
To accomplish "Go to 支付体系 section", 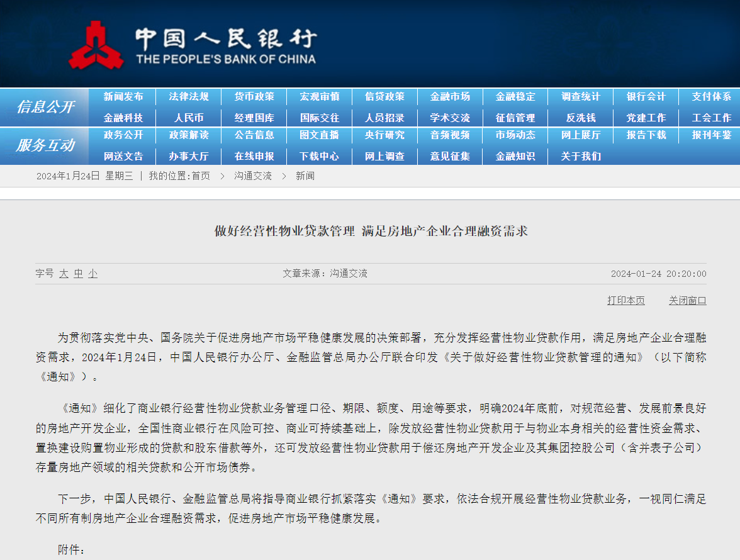I will click(x=711, y=97).
